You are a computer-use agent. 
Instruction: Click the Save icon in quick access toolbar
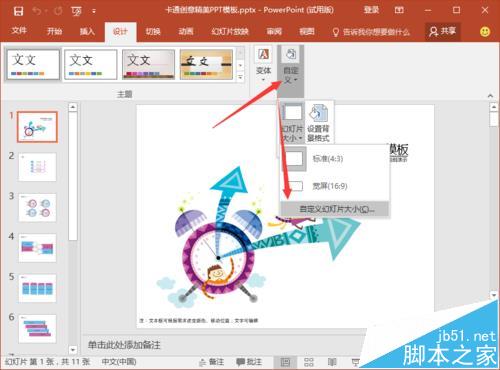[18, 11]
